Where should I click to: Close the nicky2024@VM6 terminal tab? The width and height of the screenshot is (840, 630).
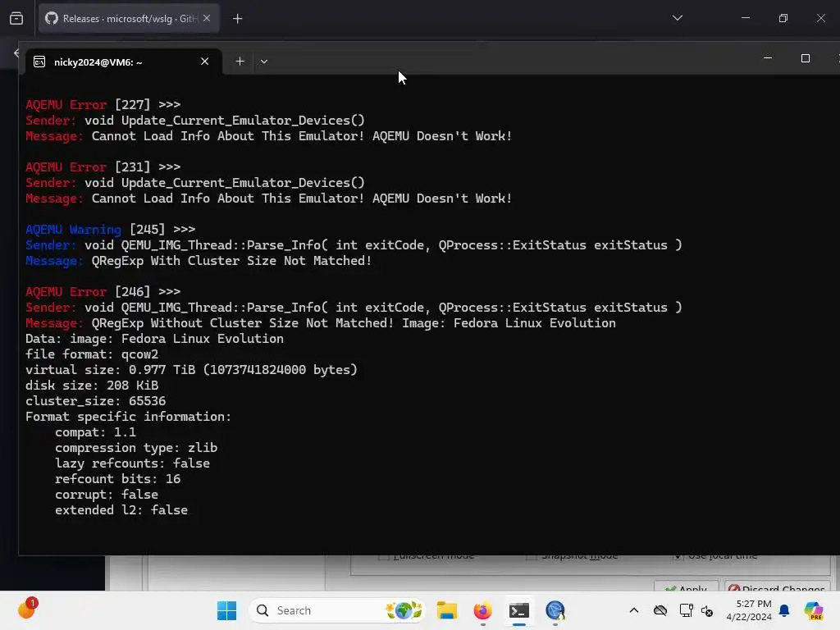(x=204, y=62)
